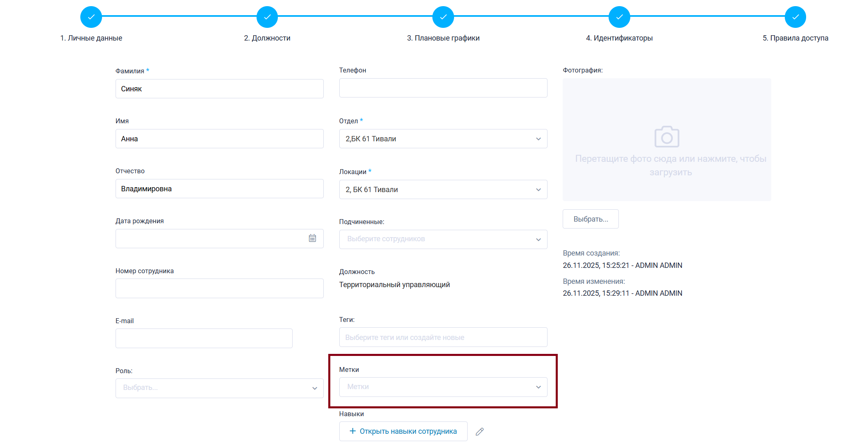The image size is (868, 444).
Task: Go to step circle 1 Личные данные
Action: tap(91, 17)
